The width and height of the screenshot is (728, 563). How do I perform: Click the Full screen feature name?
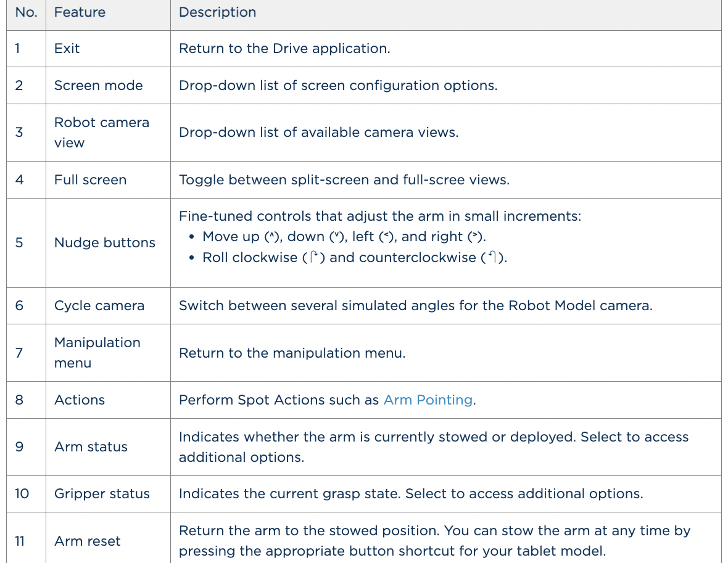[90, 180]
